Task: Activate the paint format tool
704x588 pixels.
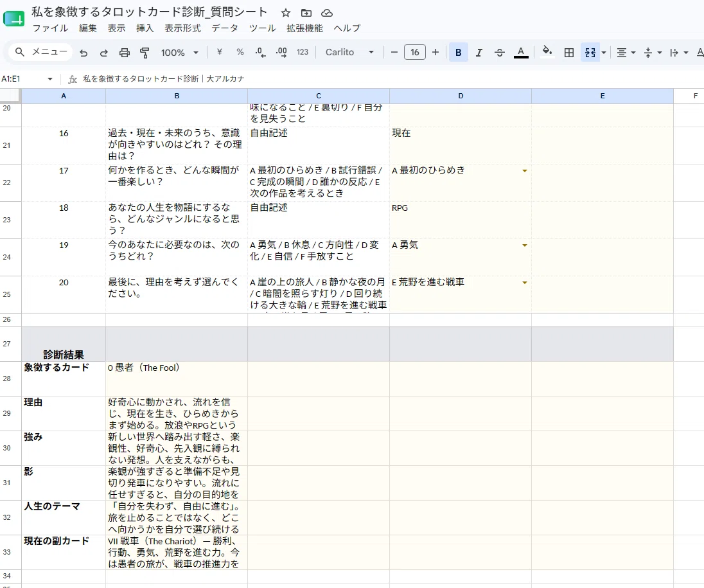Action: point(145,53)
